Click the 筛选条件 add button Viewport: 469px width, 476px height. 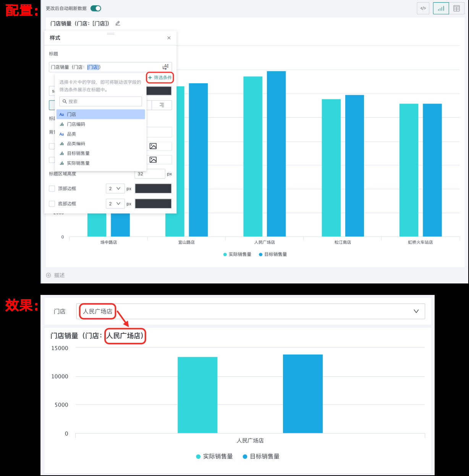(x=160, y=78)
